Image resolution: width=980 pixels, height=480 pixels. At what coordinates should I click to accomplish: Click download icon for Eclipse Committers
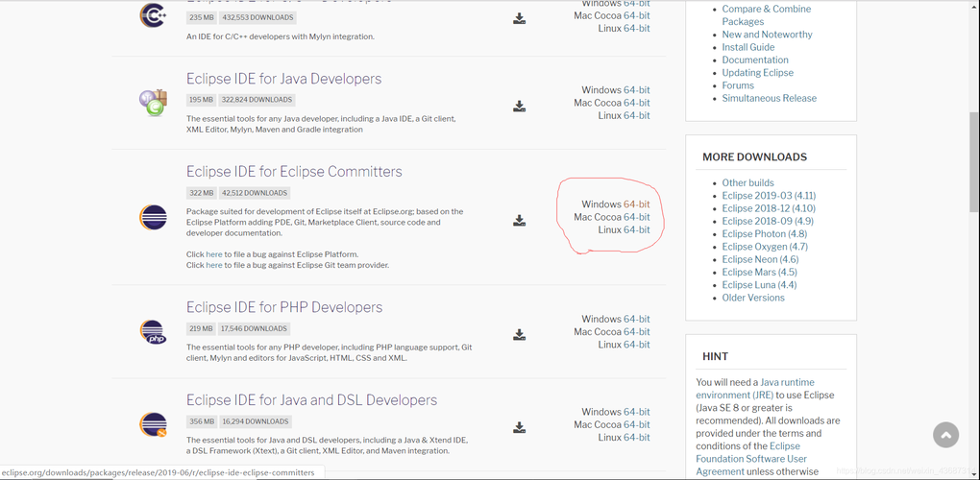click(x=520, y=221)
